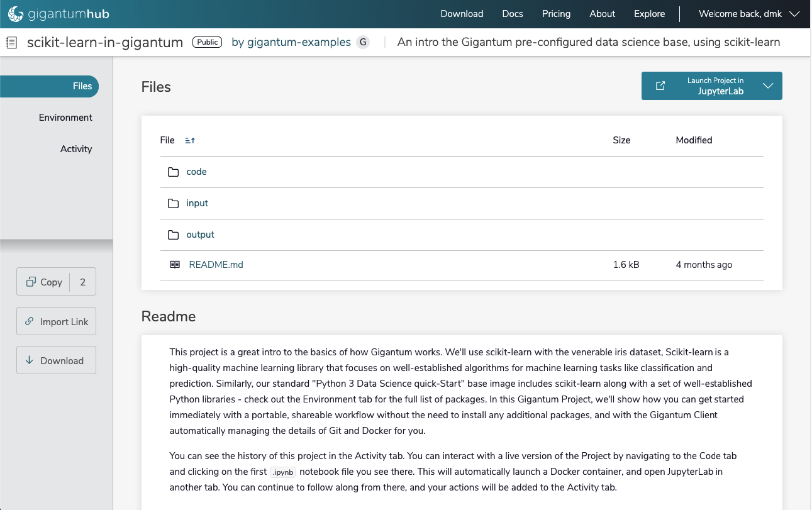Switch to the Activity tab

click(x=76, y=149)
